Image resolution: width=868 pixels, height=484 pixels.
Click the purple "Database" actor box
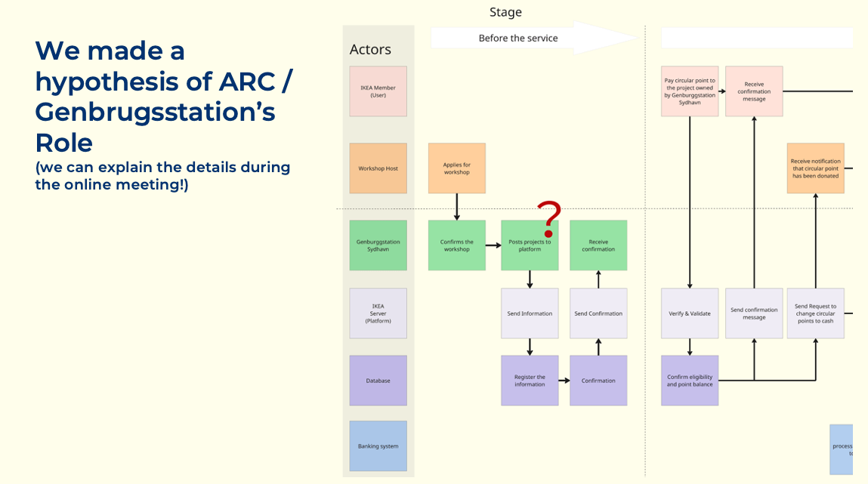click(x=378, y=381)
